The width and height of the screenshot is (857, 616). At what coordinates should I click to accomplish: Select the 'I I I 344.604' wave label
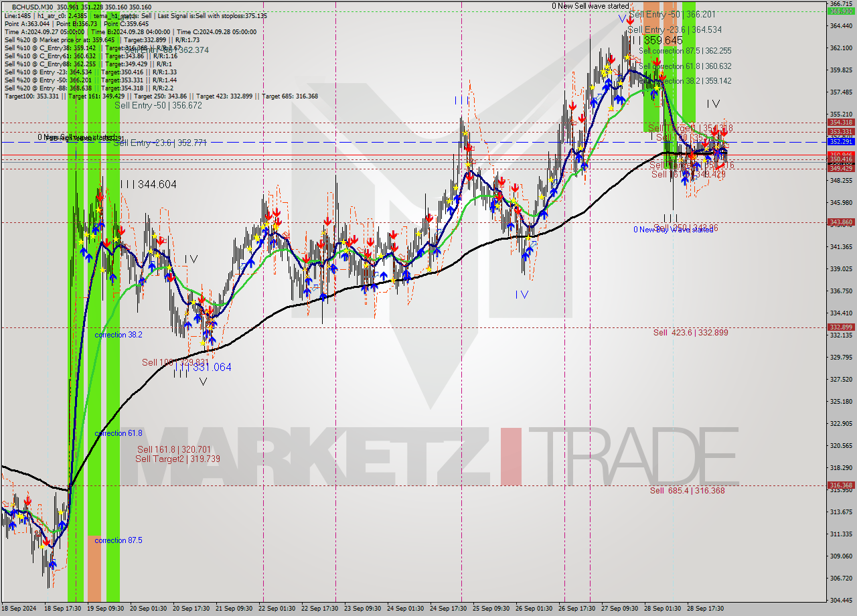click(x=149, y=184)
